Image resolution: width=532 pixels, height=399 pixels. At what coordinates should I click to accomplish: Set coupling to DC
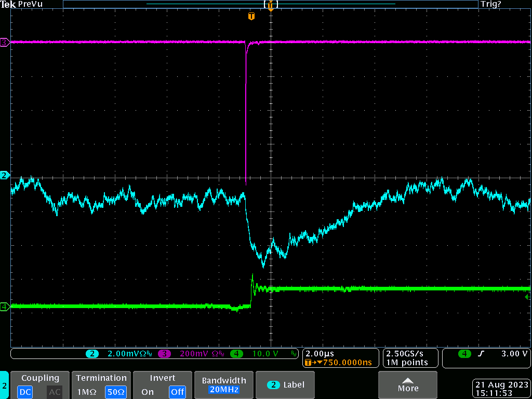coord(25,392)
